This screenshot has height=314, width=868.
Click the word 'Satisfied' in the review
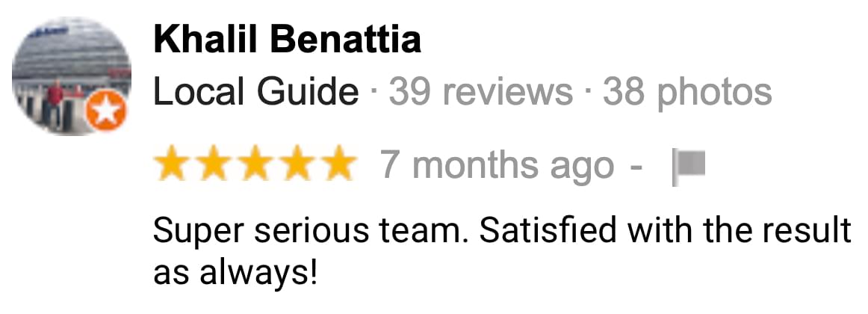[548, 231]
